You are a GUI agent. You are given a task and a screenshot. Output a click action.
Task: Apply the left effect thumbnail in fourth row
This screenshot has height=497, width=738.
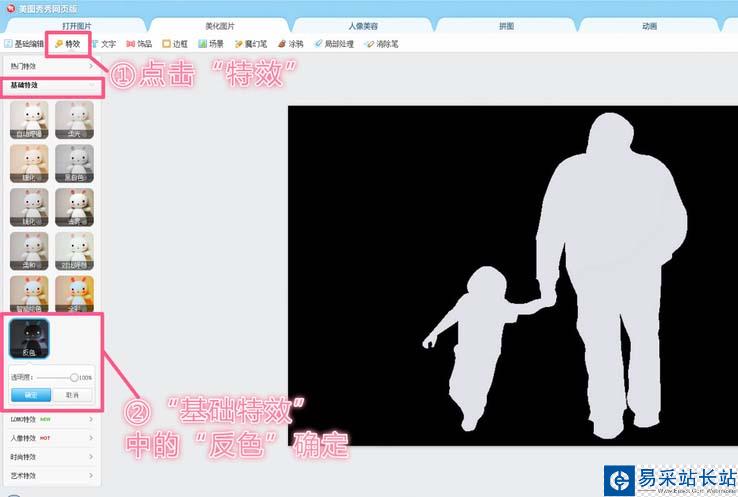(x=29, y=251)
